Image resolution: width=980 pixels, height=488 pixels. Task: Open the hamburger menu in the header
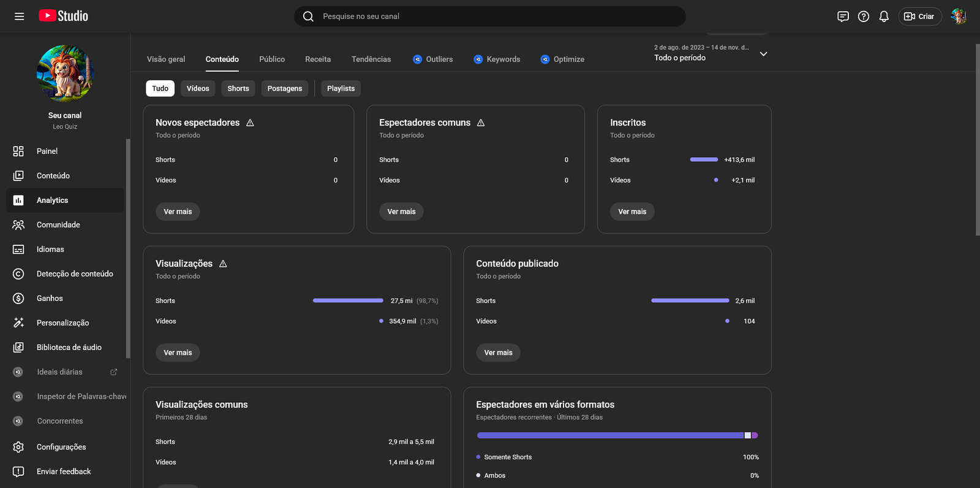point(20,17)
